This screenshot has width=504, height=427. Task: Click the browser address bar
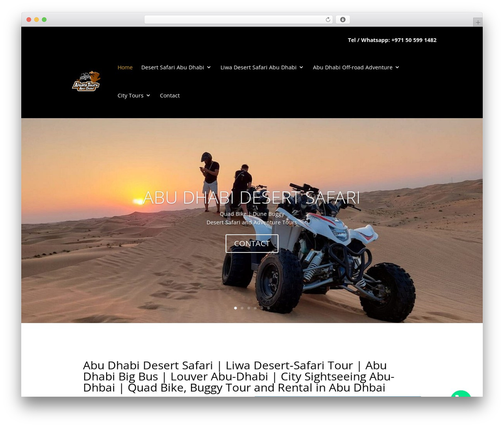coord(238,20)
